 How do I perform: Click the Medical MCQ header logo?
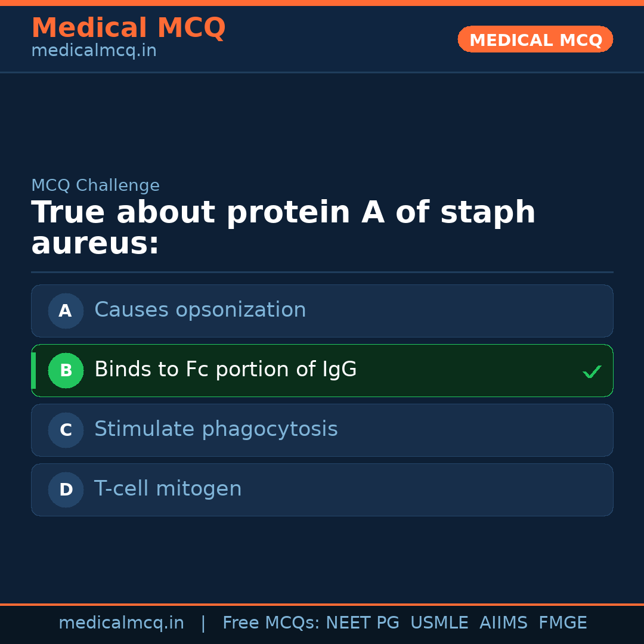[128, 28]
